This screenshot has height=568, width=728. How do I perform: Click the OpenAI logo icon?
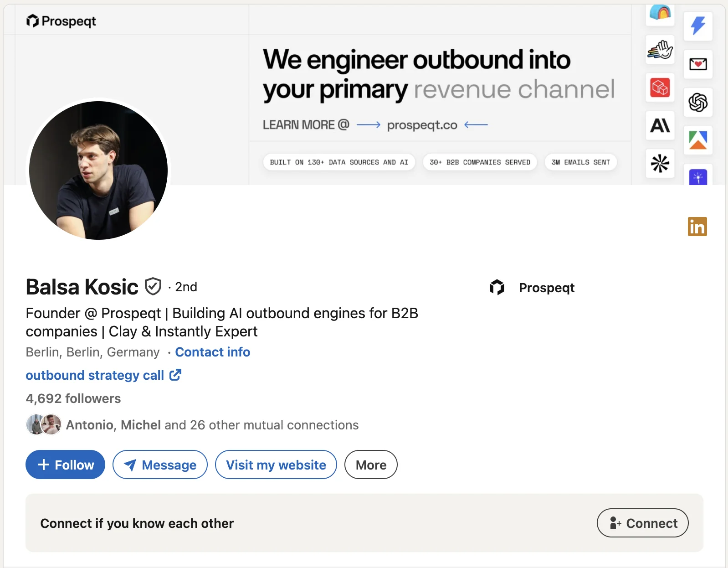698,102
